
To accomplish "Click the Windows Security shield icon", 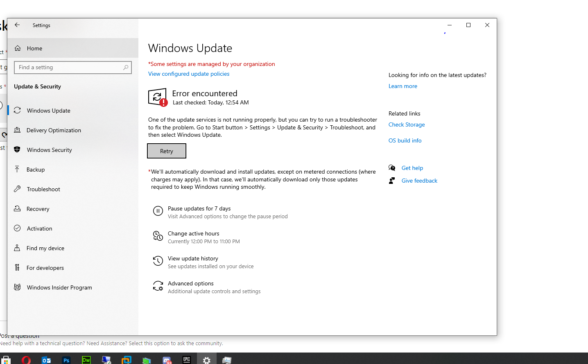I will pos(17,149).
